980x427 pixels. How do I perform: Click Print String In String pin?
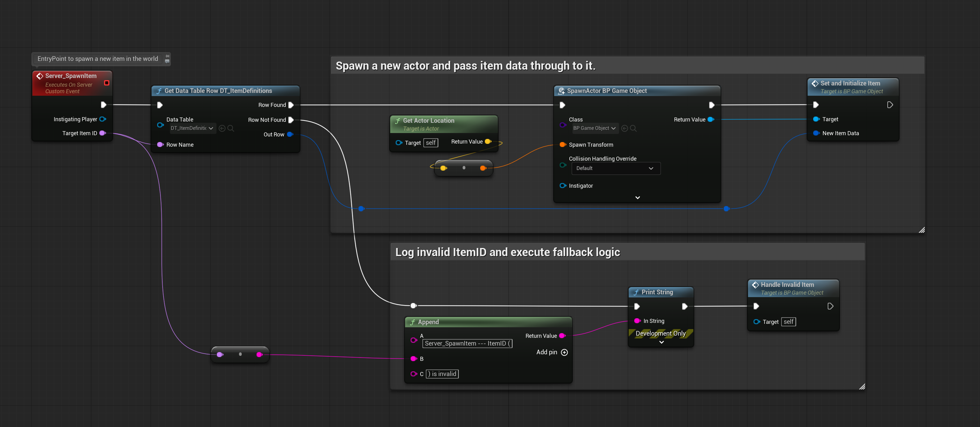pyautogui.click(x=638, y=321)
